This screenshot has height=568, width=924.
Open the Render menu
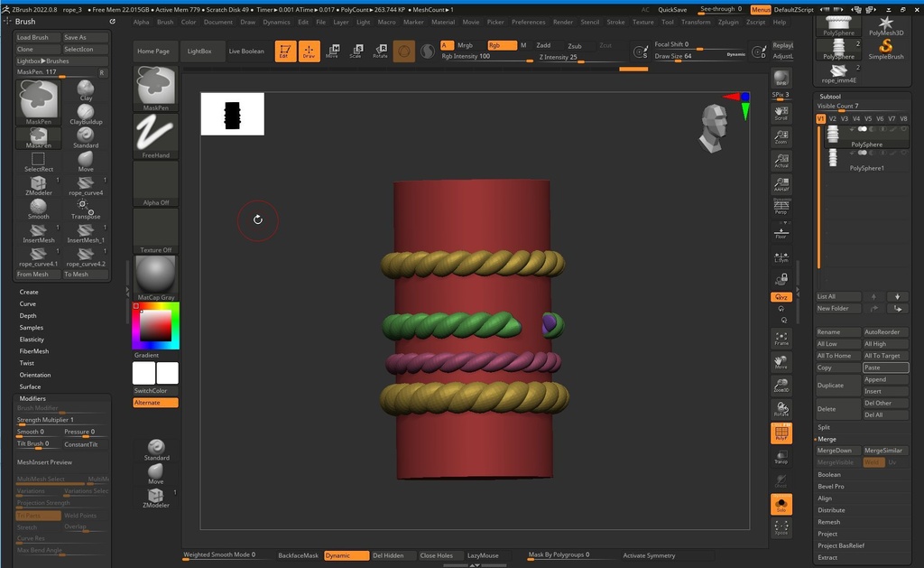coord(563,22)
